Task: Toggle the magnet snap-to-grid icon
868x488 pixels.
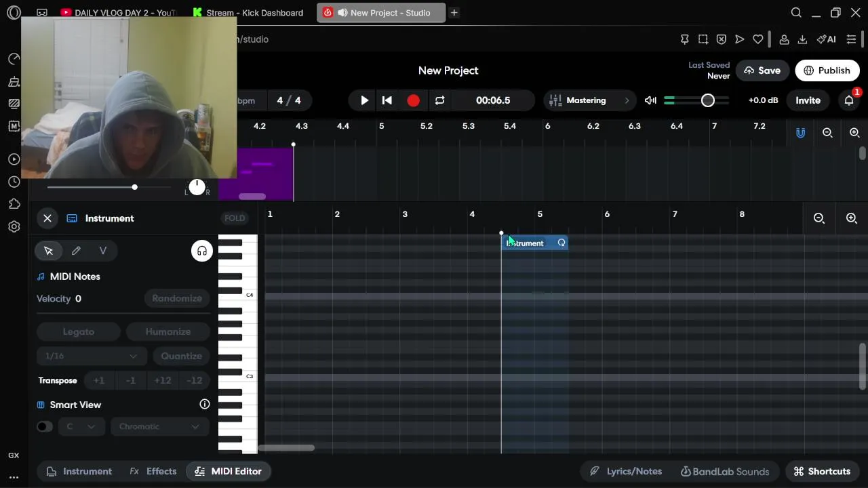Action: (x=800, y=133)
